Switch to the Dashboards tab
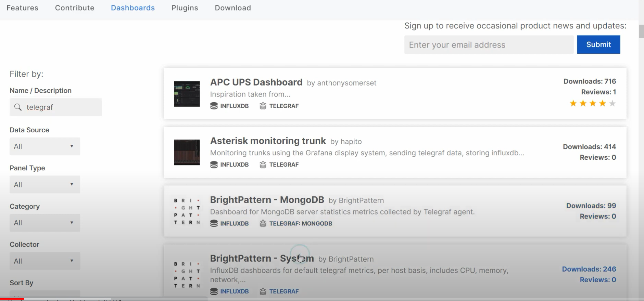644x301 pixels. coord(133,8)
